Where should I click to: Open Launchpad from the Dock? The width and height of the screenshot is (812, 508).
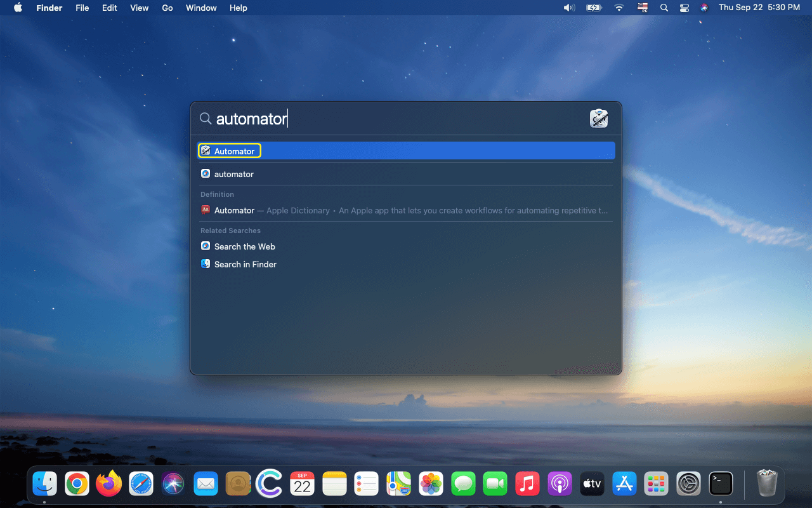pyautogui.click(x=656, y=483)
